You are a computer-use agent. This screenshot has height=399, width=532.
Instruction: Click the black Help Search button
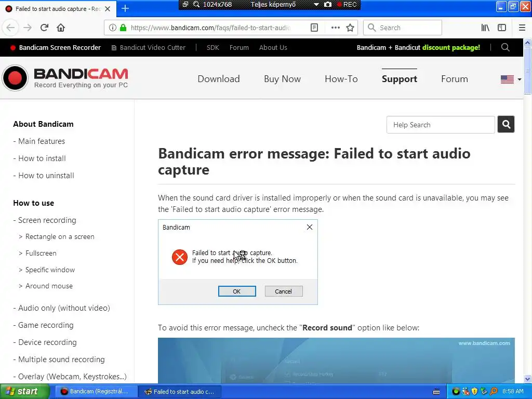pyautogui.click(x=506, y=125)
